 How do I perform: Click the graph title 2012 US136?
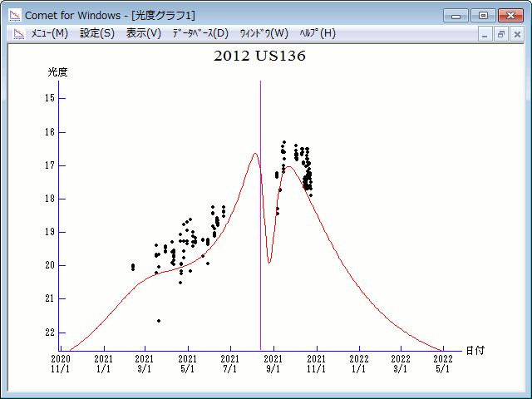pos(259,57)
